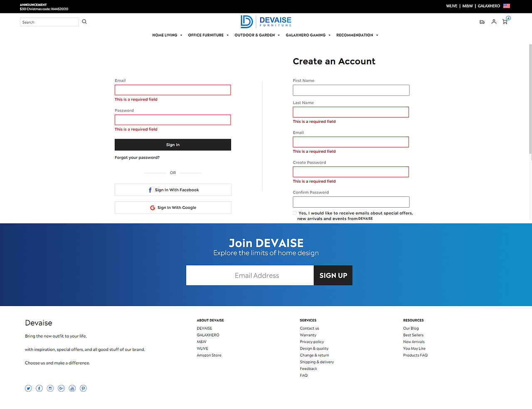The height and width of the screenshot is (409, 532).
Task: Focus the sign-in Password field
Action: coord(173,120)
